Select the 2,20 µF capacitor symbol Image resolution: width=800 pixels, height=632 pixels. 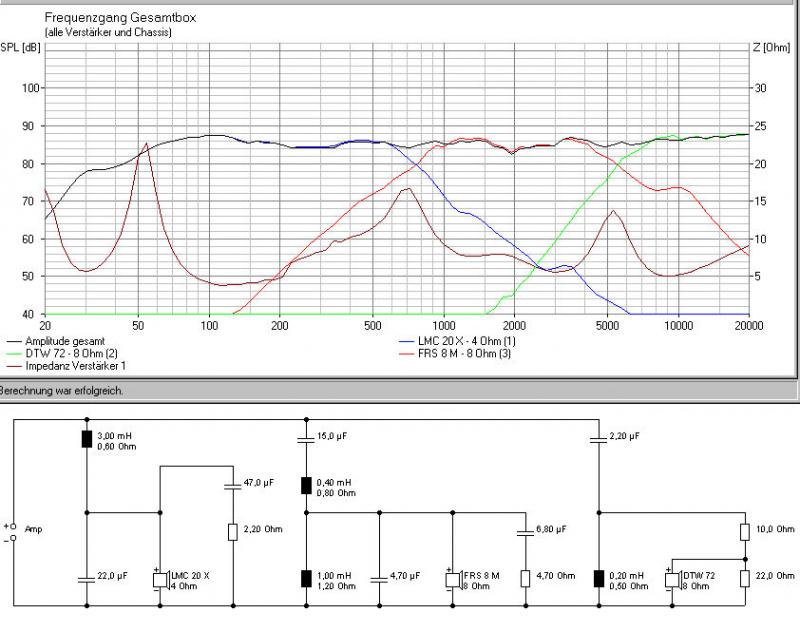pos(598,440)
